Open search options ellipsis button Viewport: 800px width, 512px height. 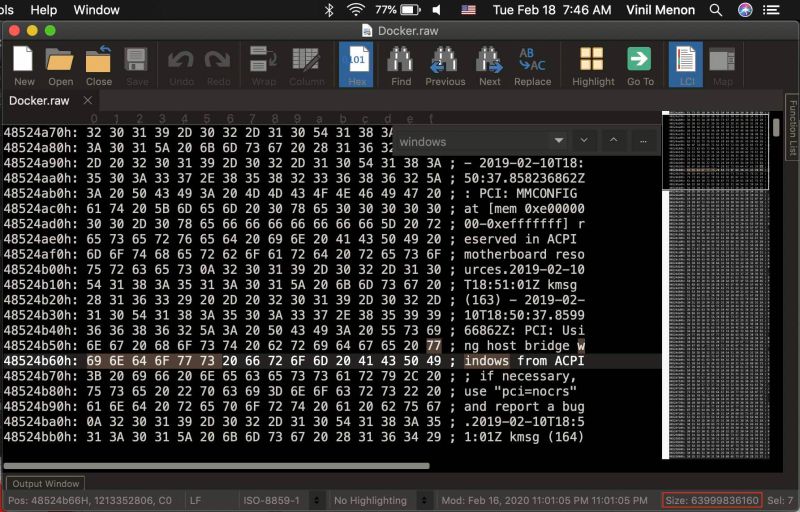coord(643,141)
